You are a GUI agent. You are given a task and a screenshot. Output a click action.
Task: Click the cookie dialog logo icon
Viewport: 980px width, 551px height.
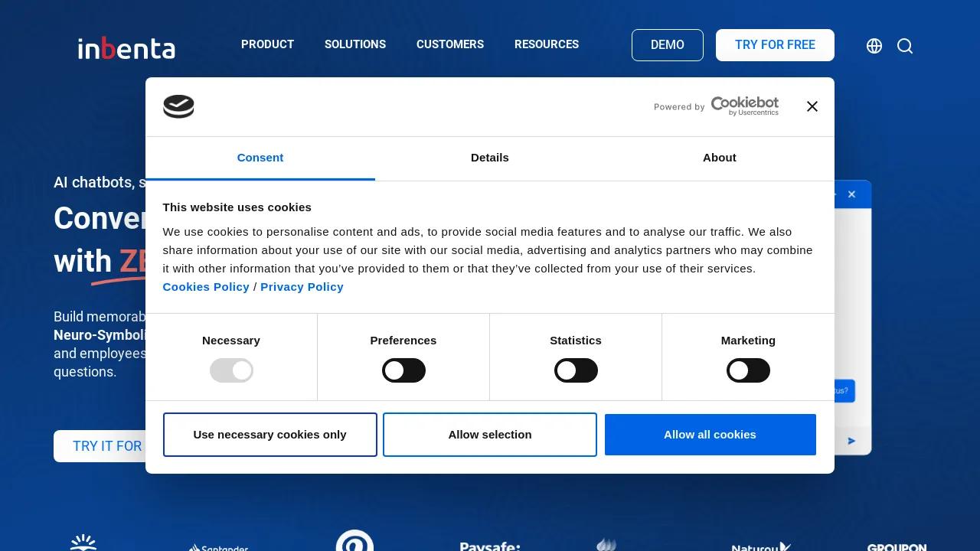point(178,106)
